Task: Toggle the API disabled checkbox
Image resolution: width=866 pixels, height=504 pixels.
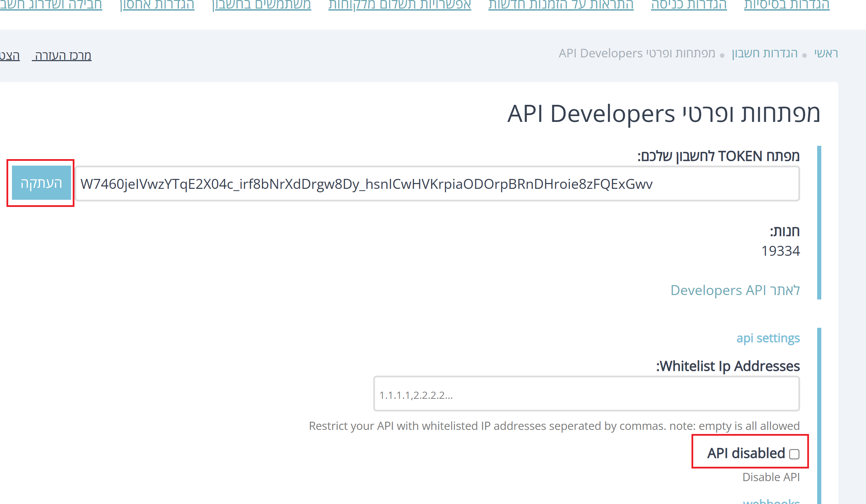Action: tap(794, 454)
